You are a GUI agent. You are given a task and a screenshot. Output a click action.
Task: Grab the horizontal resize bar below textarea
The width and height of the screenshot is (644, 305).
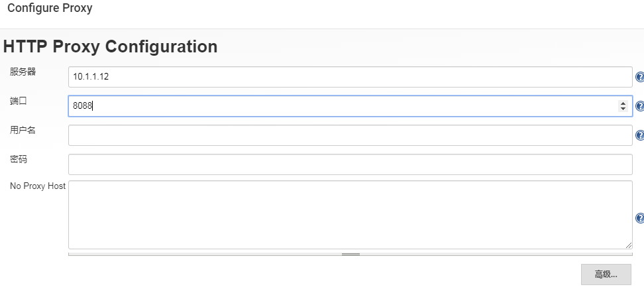350,254
